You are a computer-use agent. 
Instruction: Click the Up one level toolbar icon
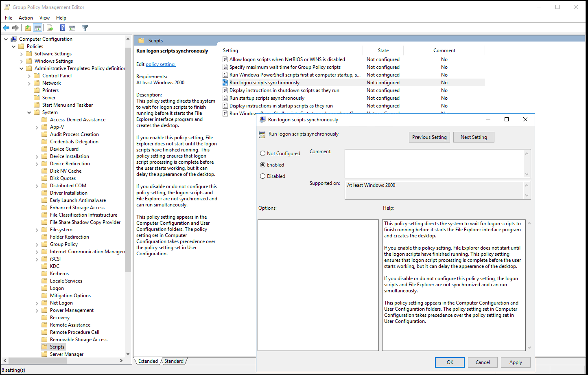(28, 28)
